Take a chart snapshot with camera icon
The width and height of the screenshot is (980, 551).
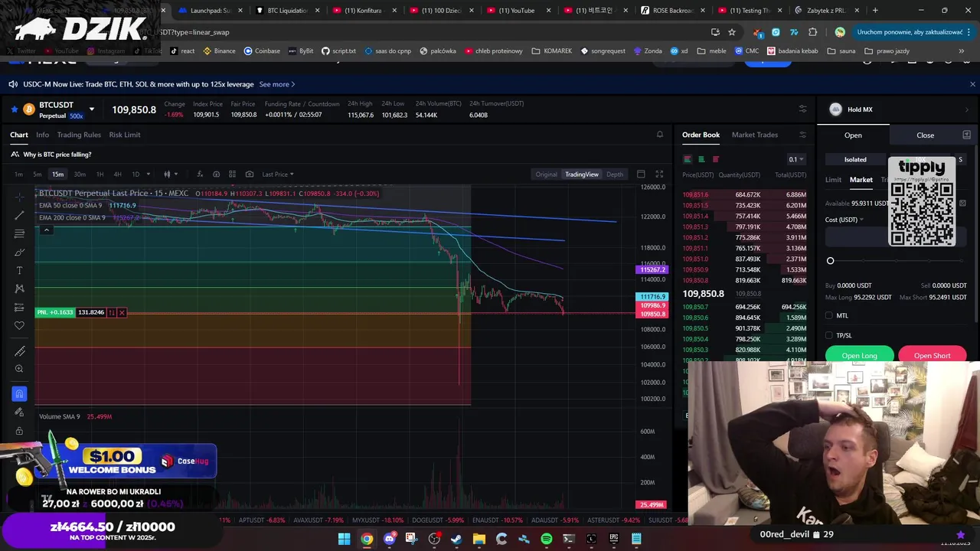pos(249,174)
